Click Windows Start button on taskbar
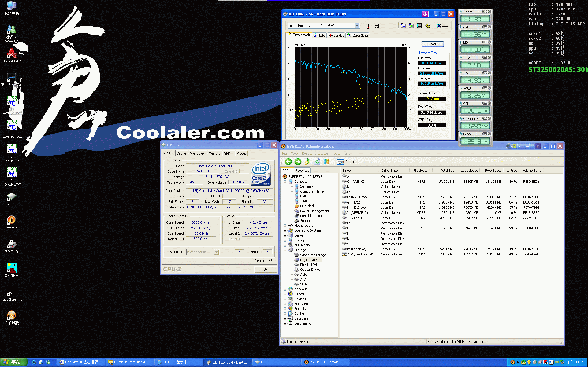 [13, 362]
